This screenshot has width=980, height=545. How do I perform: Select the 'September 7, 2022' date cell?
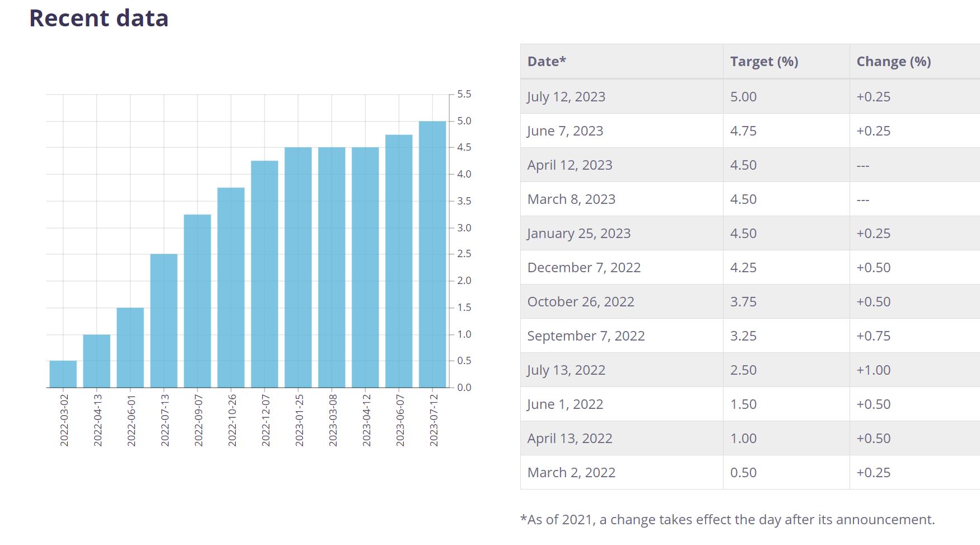pos(622,336)
